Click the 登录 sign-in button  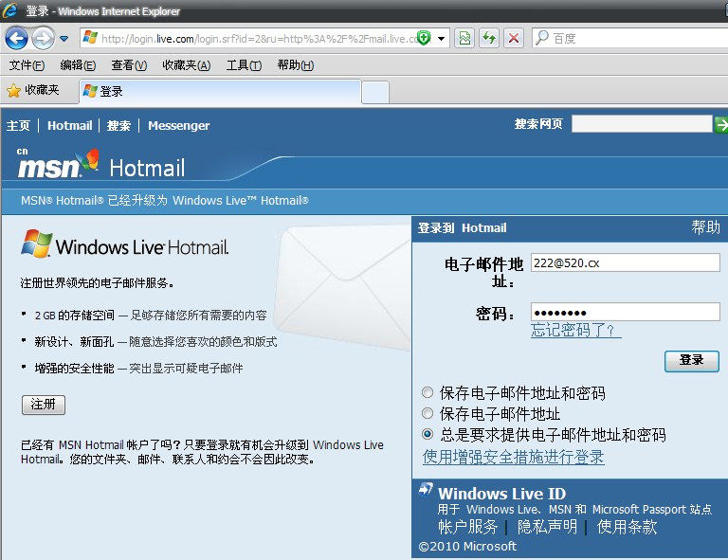tap(692, 360)
